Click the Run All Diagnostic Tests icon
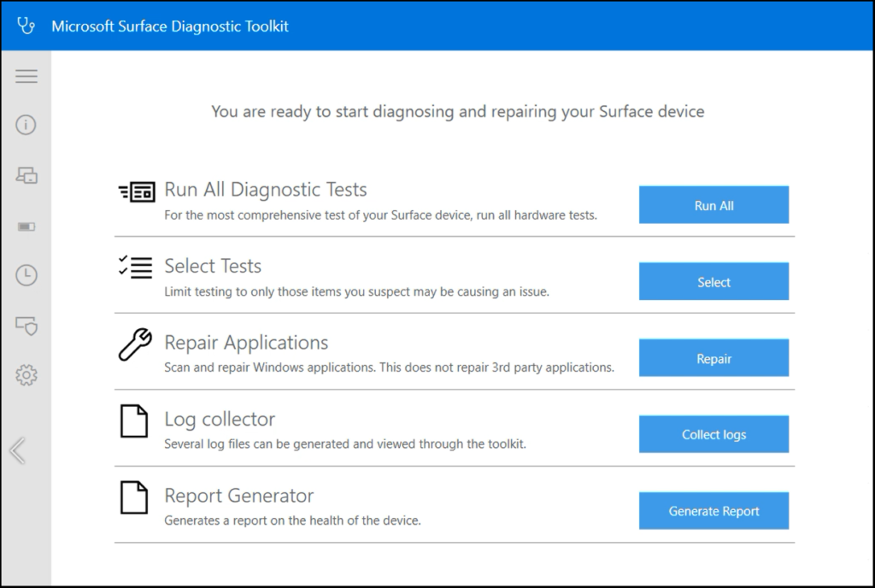The image size is (875, 588). pyautogui.click(x=136, y=191)
